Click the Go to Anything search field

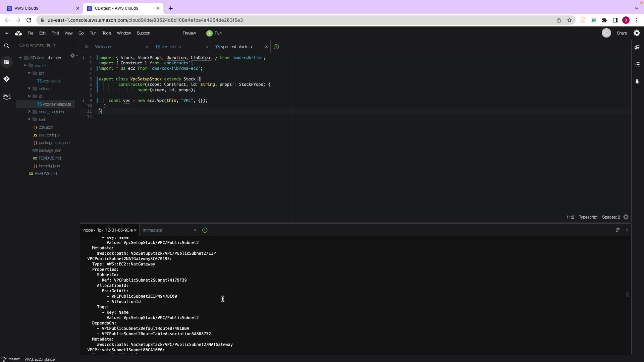pyautogui.click(x=44, y=45)
